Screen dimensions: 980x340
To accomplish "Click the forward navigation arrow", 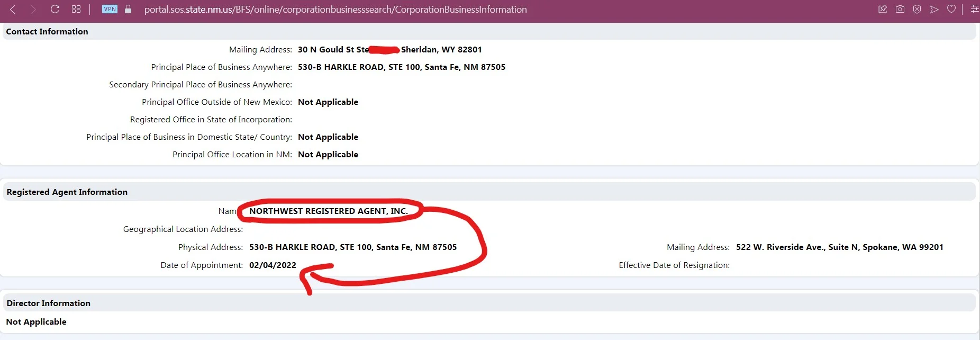I will click(x=33, y=10).
